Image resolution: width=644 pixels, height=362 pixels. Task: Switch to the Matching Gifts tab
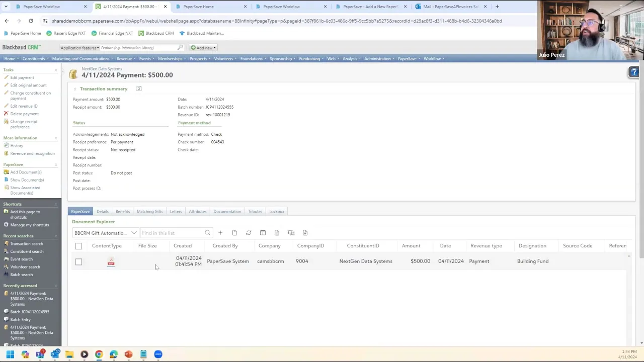click(150, 212)
